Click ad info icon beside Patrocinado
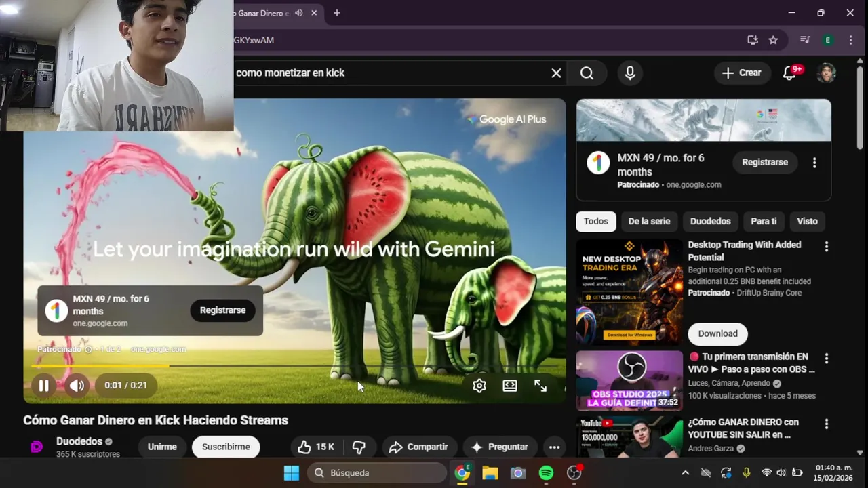Screen dimensions: 868x488 pyautogui.click(x=88, y=349)
